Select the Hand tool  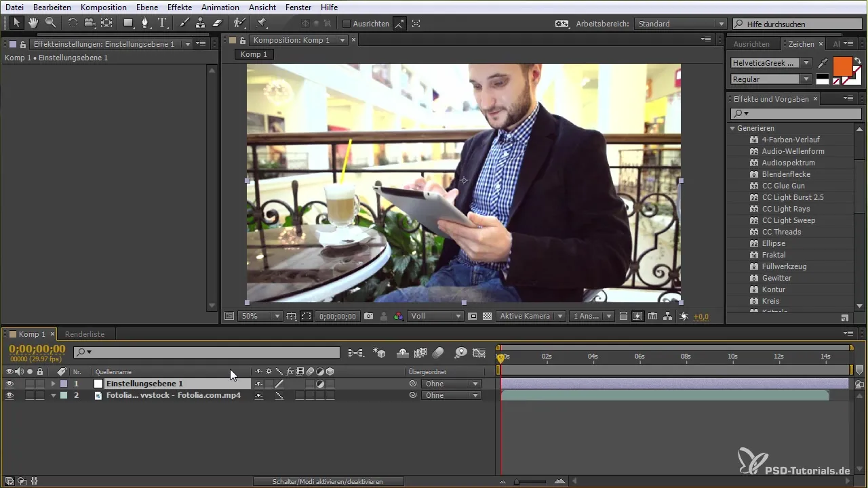tap(33, 23)
